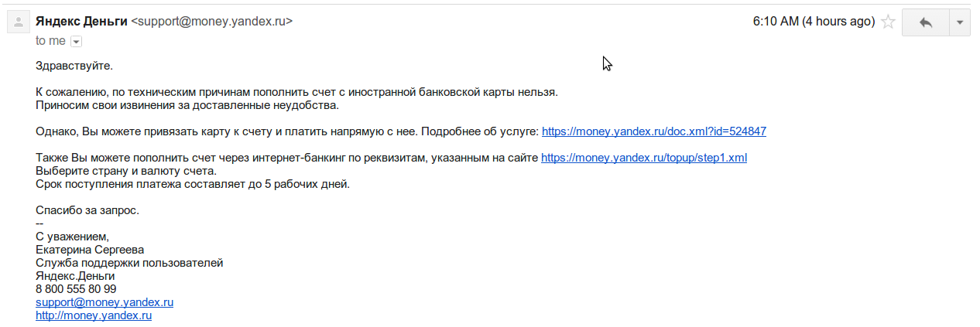Image resolution: width=980 pixels, height=327 pixels.
Task: Click the sender address in the email header
Action: coord(212,22)
